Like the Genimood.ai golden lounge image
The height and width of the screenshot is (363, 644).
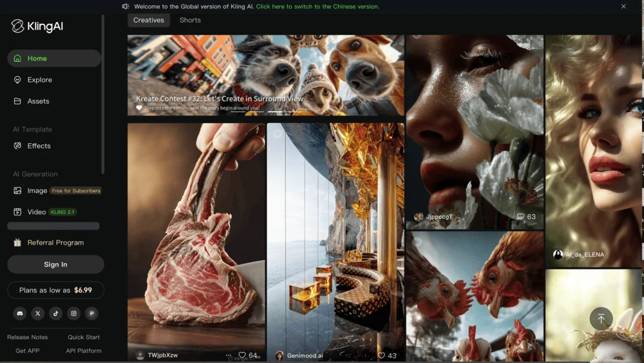click(x=381, y=355)
